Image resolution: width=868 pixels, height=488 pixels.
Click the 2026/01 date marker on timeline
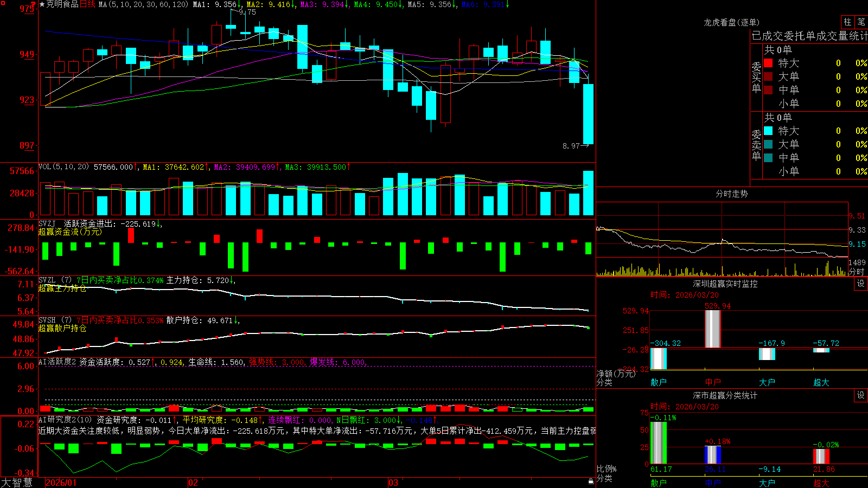pos(61,483)
